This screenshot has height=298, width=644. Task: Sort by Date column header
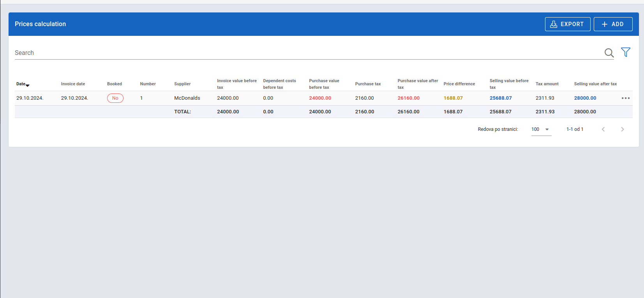(x=21, y=84)
